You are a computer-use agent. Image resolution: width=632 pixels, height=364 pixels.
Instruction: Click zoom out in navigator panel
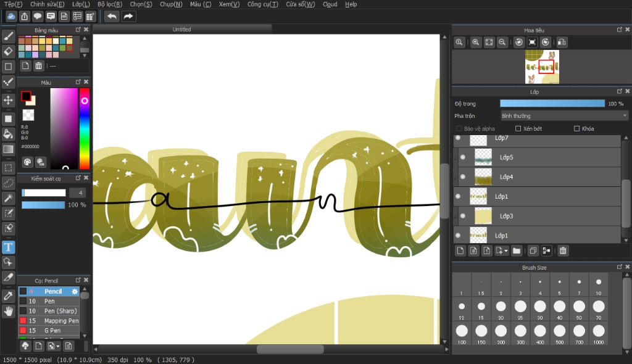coord(502,42)
